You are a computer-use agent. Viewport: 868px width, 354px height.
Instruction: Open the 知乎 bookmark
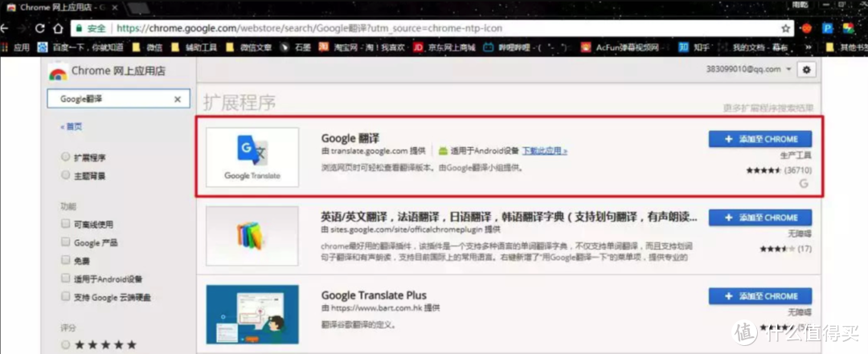pos(694,47)
